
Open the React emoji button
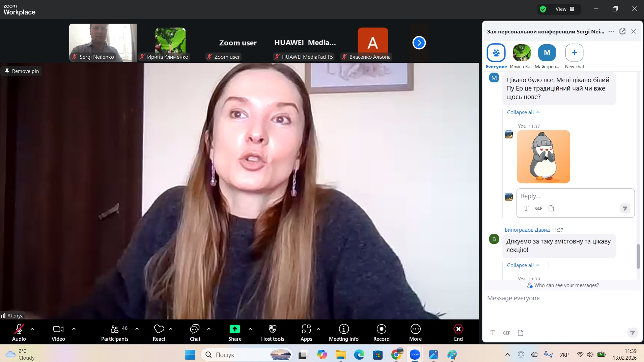coord(159,333)
